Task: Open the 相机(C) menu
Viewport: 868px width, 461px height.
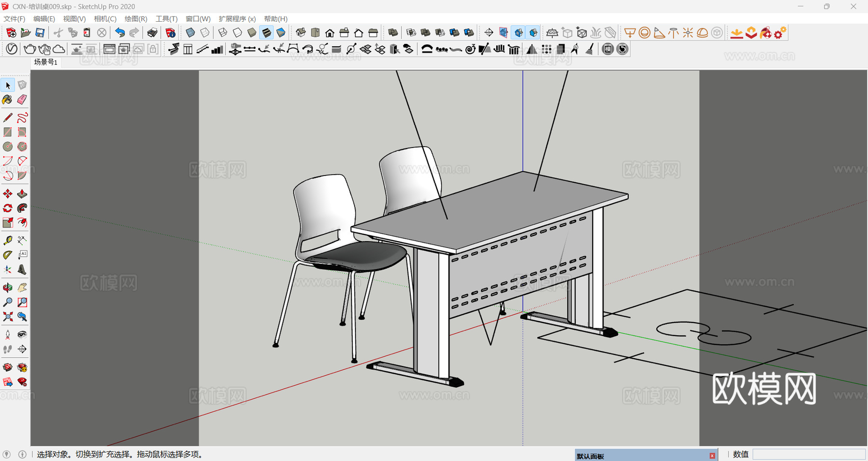Action: (x=105, y=19)
